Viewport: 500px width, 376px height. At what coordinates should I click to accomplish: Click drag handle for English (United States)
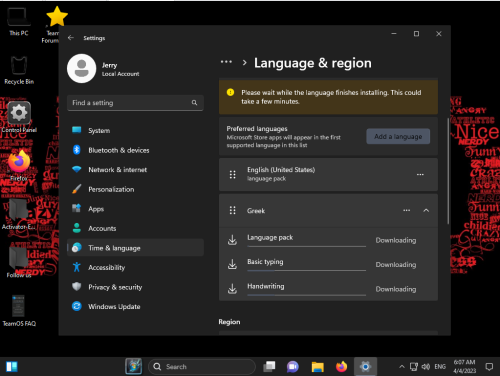233,174
